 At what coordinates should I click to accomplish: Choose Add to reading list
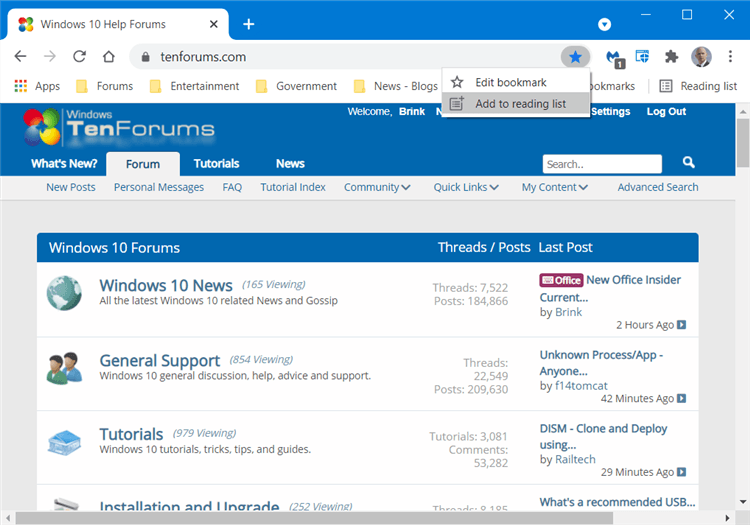coord(516,104)
